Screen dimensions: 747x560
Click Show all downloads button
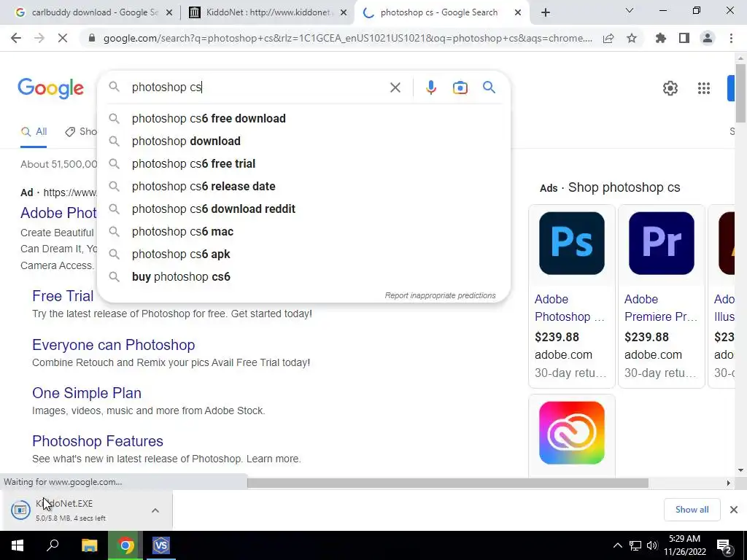pos(692,510)
